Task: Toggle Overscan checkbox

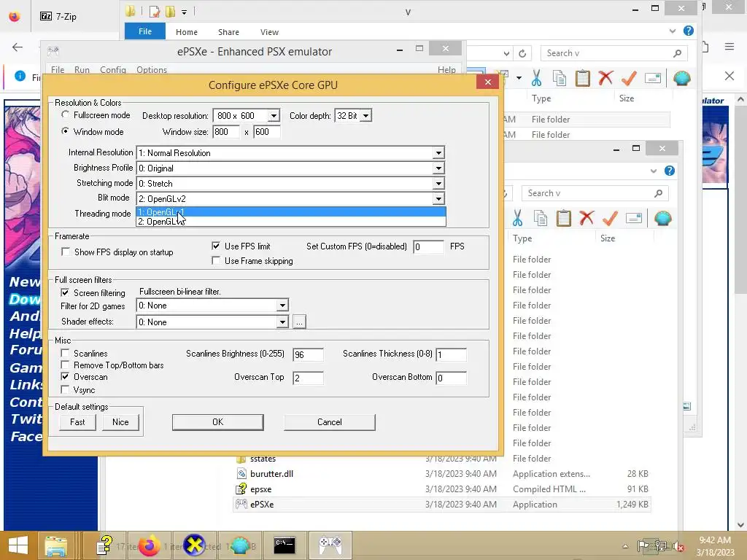Action: click(x=65, y=376)
